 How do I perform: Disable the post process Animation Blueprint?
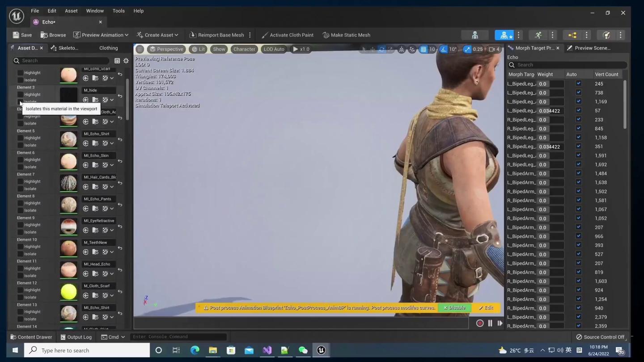pyautogui.click(x=454, y=308)
